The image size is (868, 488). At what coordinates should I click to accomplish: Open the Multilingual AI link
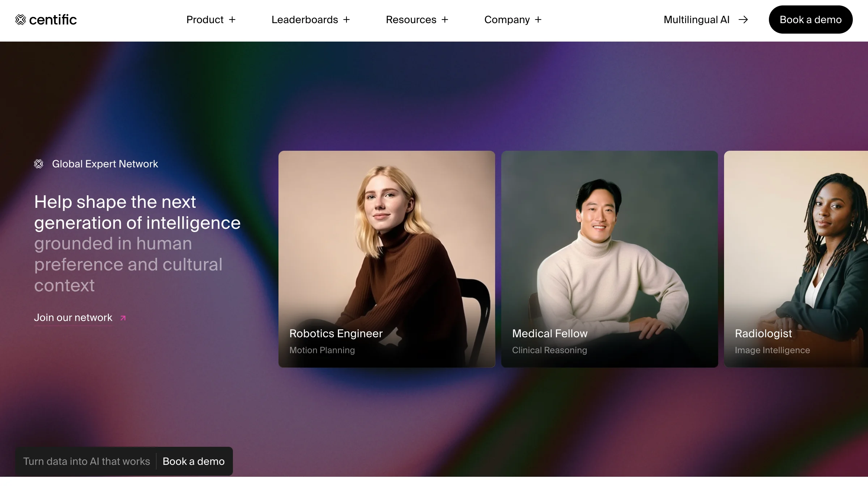696,20
